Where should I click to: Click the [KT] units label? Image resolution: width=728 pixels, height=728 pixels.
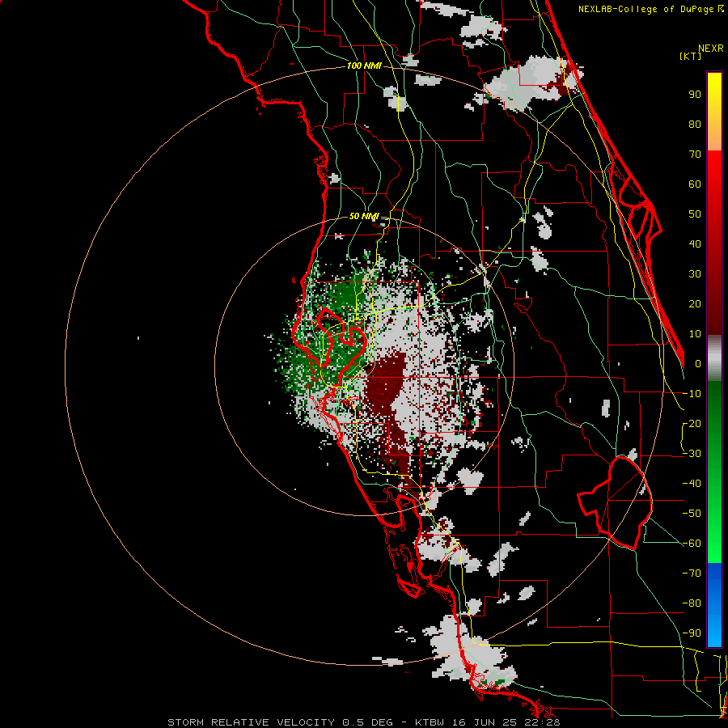(690, 56)
